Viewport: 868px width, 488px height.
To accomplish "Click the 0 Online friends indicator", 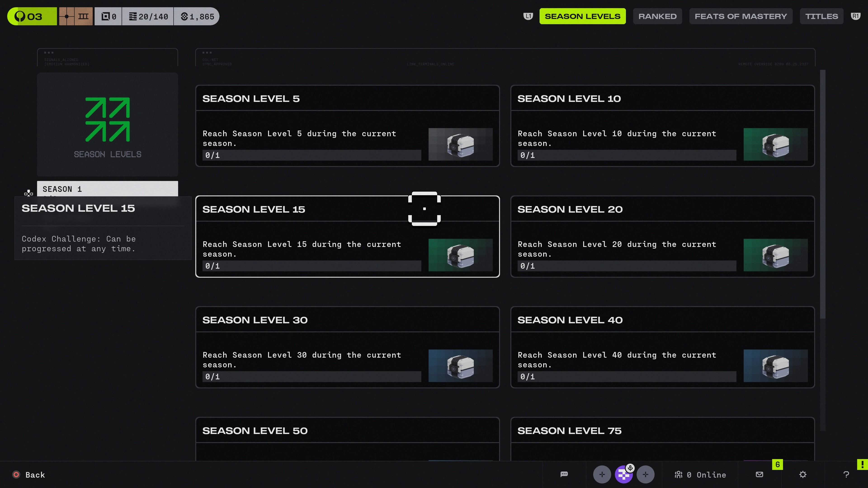I will pos(700,474).
